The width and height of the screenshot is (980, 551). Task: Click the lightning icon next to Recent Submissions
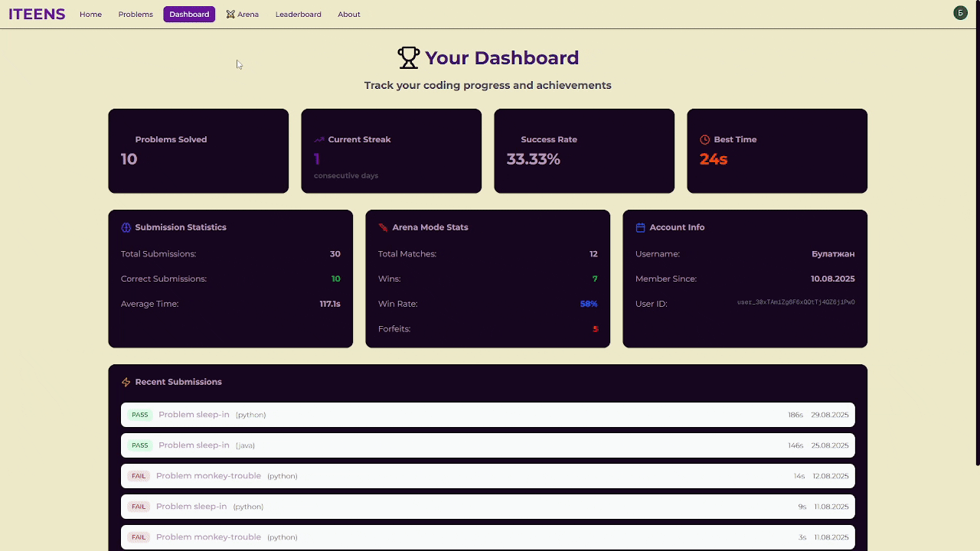pyautogui.click(x=125, y=381)
